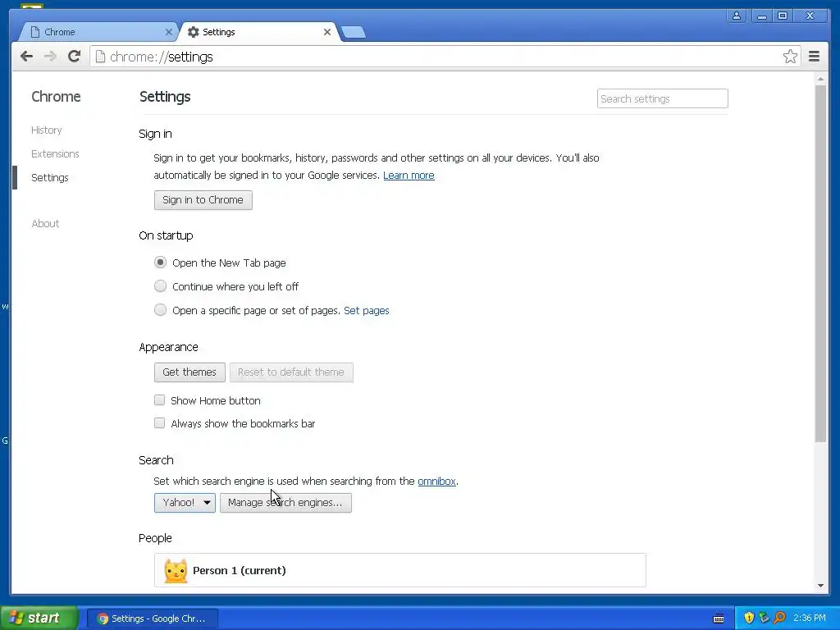Close the Chrome tab
The height and width of the screenshot is (630, 840).
[169, 32]
